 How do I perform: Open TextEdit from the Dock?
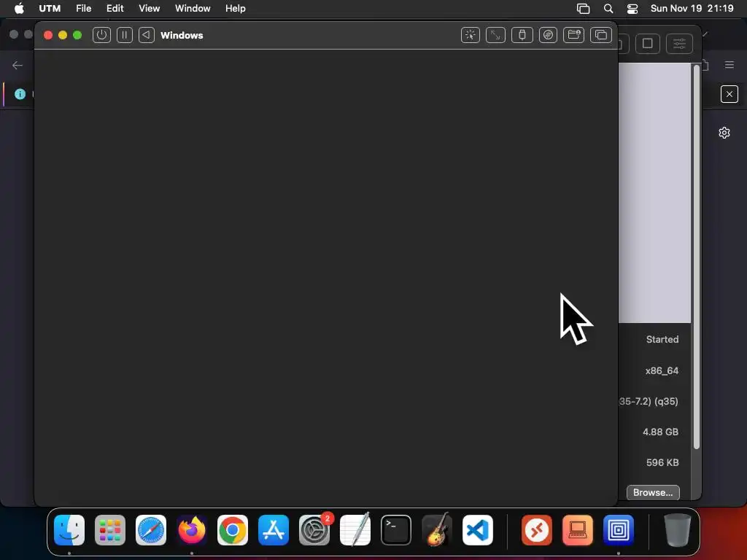355,530
